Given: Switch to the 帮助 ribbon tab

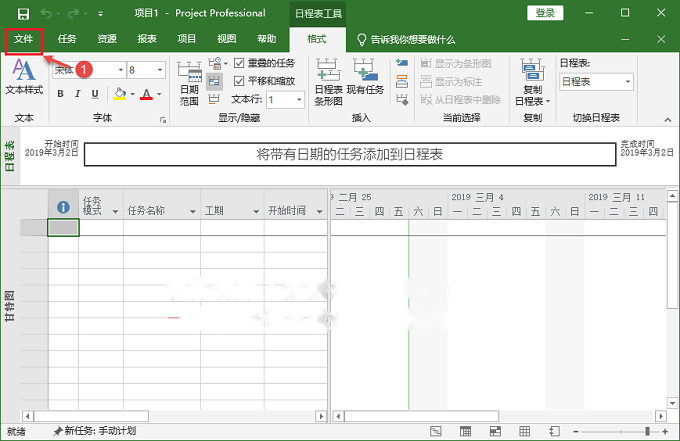Looking at the screenshot, I should 267,39.
